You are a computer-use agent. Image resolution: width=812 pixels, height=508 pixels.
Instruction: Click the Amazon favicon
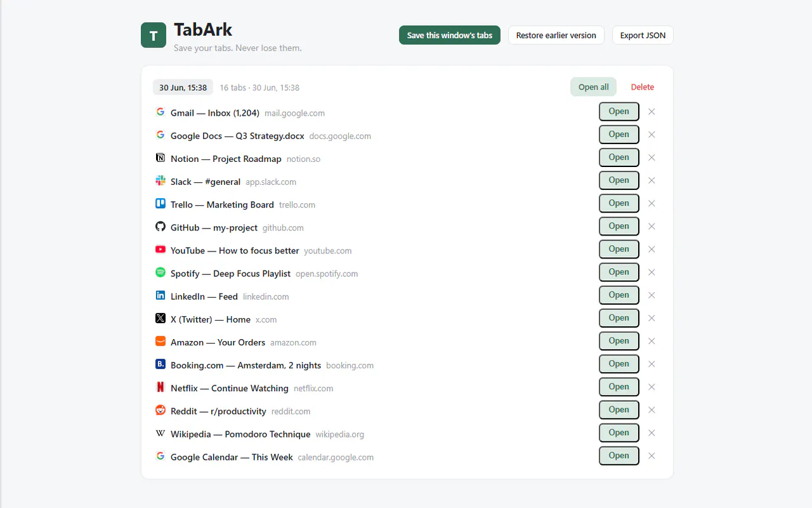(160, 341)
